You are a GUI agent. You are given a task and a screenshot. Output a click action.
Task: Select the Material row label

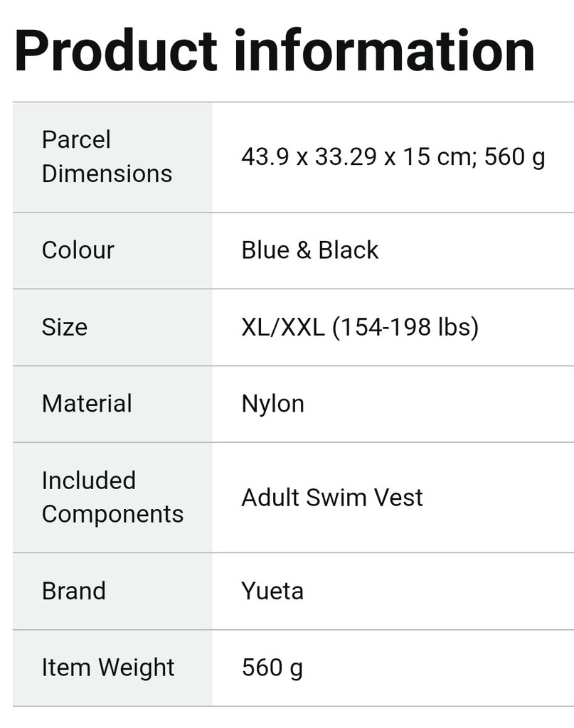(x=87, y=404)
